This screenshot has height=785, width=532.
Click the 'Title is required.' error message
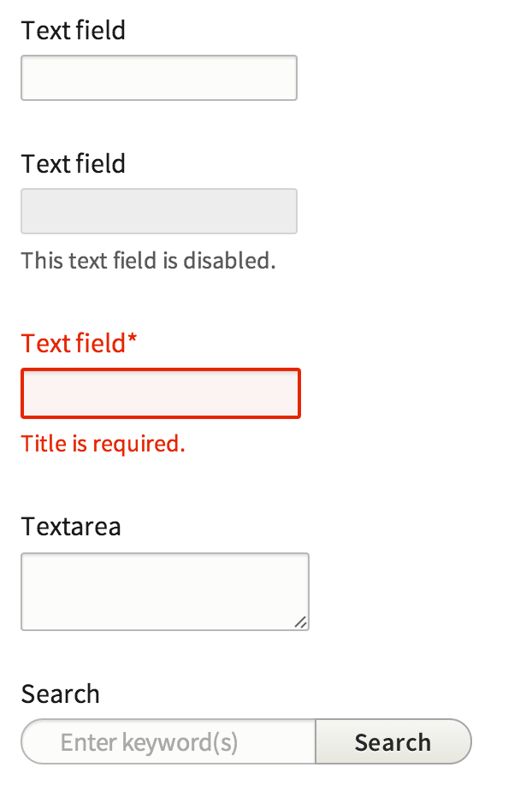(103, 444)
